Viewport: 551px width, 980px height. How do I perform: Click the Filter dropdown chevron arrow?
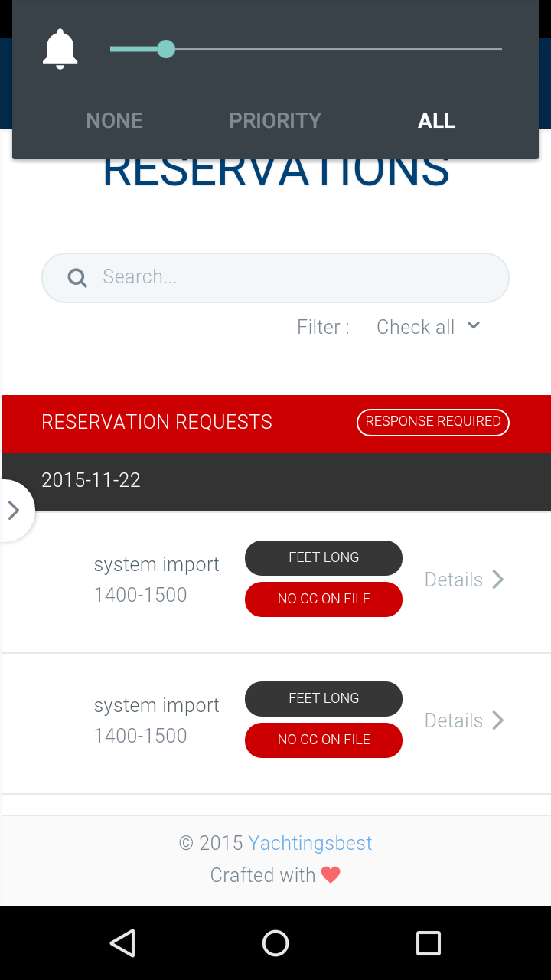pos(474,325)
